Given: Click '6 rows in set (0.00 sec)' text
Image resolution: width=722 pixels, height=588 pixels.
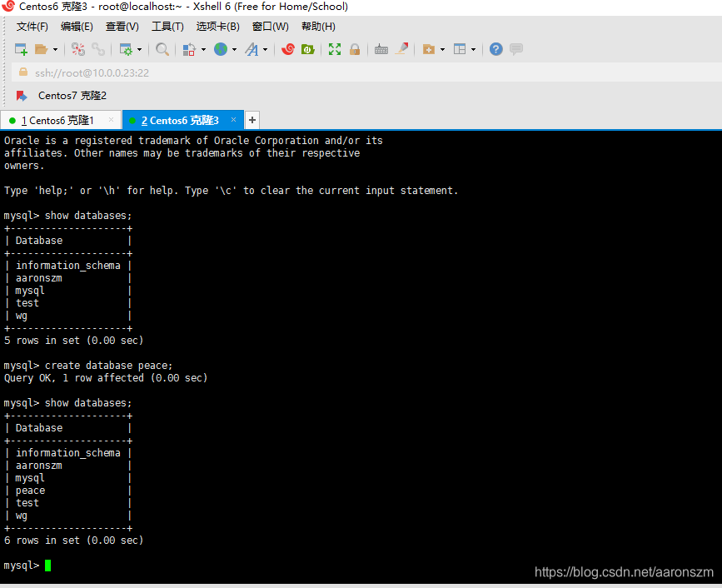Looking at the screenshot, I should pos(73,541).
